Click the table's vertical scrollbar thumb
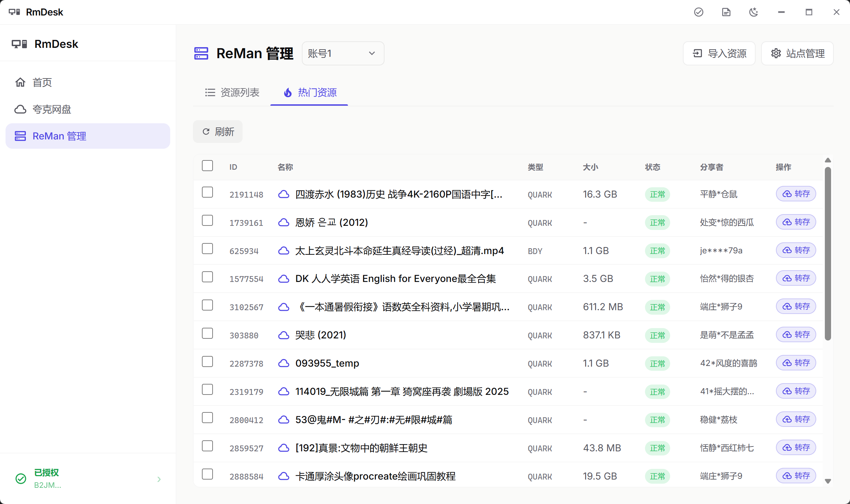Viewport: 850px width, 504px height. tap(828, 254)
